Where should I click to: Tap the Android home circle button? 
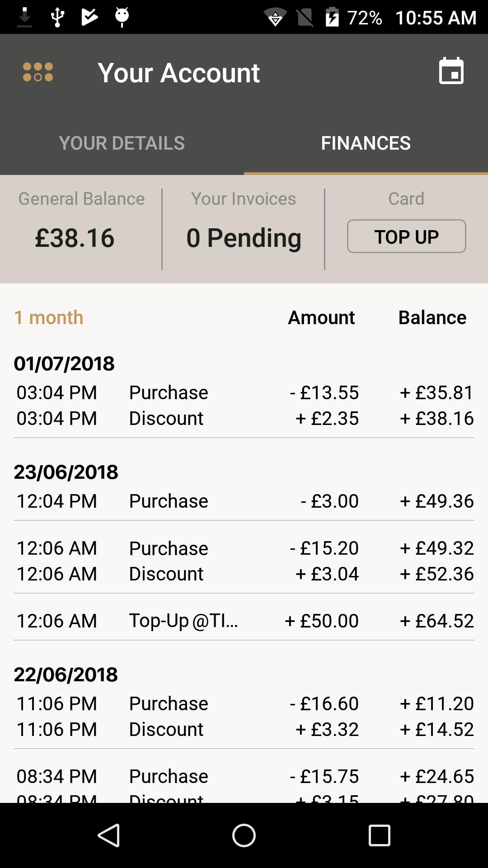pyautogui.click(x=244, y=835)
